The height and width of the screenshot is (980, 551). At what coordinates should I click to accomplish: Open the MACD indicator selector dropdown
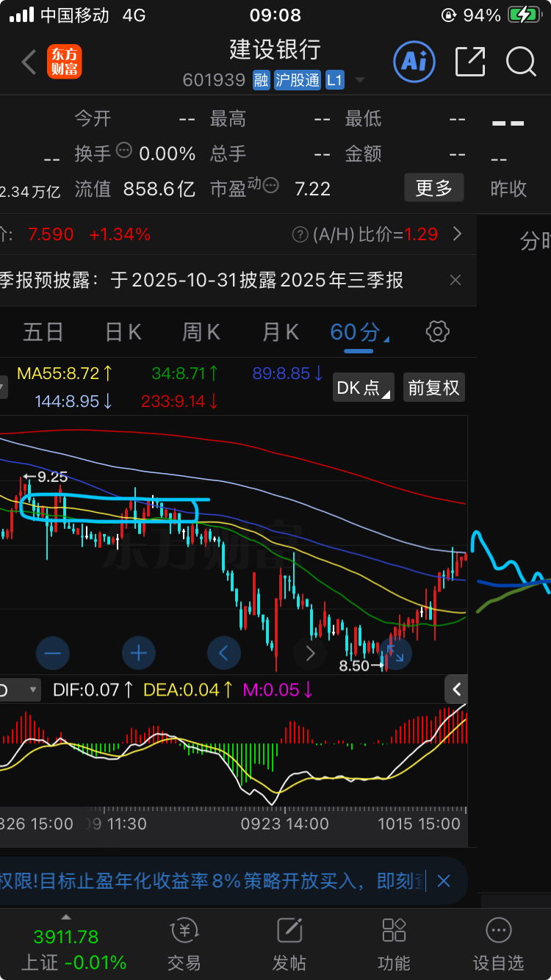tap(20, 690)
